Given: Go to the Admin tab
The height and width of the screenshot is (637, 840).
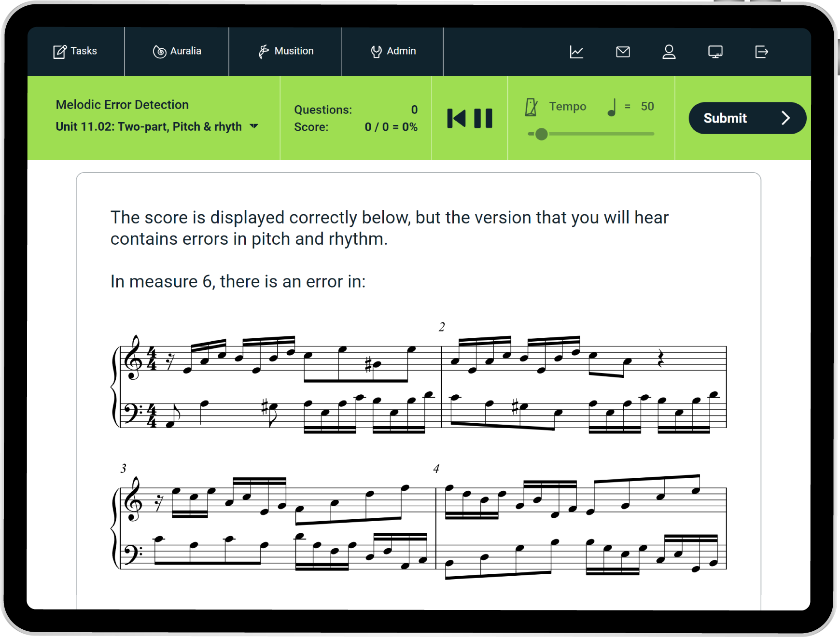Looking at the screenshot, I should point(392,51).
